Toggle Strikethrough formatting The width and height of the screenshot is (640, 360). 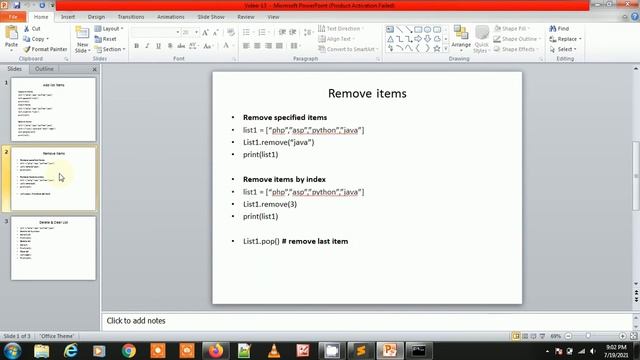(181, 46)
